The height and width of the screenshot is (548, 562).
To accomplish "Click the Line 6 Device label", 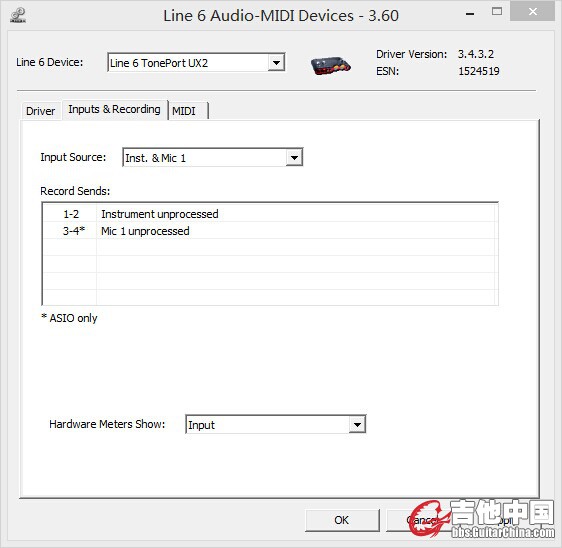I will [49, 62].
